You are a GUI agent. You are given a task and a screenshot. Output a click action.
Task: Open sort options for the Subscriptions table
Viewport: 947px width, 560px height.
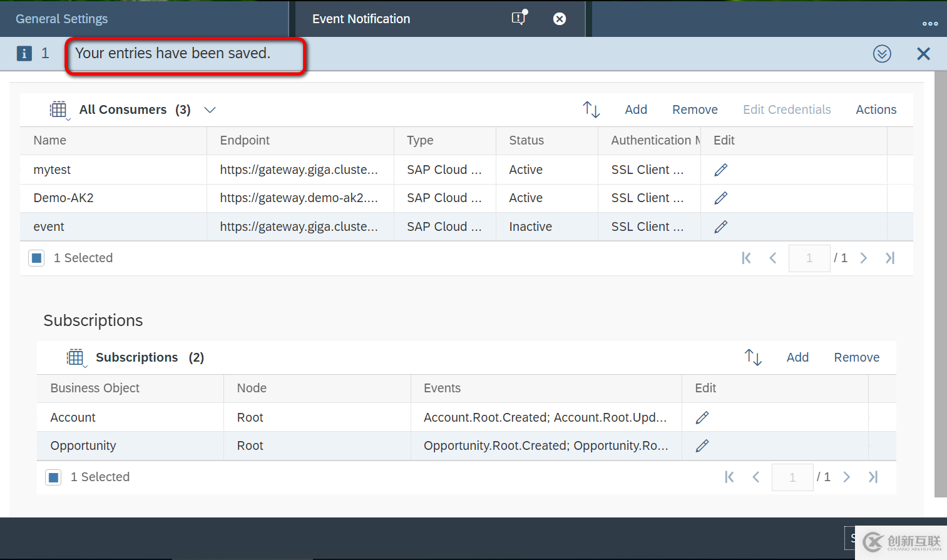[753, 357]
